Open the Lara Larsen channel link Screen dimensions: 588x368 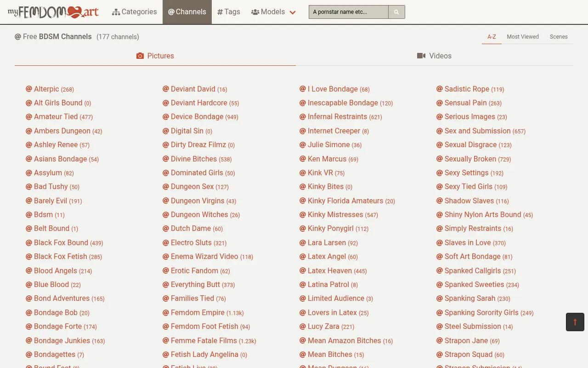point(328,243)
